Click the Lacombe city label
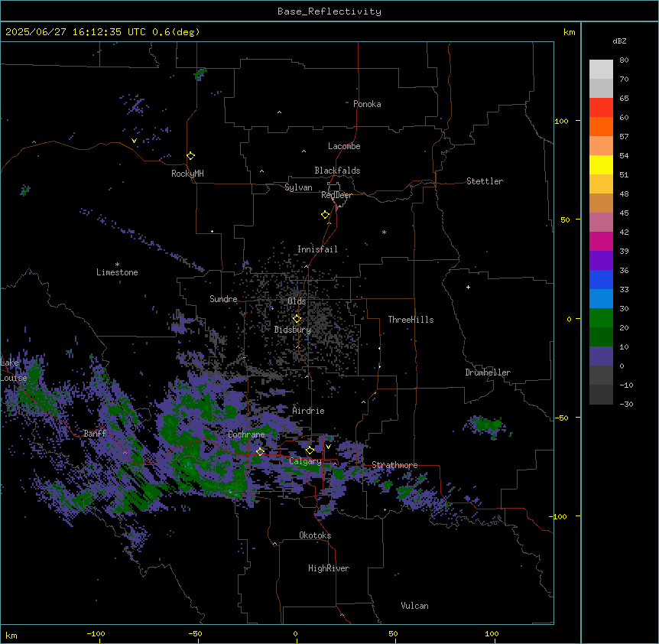 tap(344, 146)
